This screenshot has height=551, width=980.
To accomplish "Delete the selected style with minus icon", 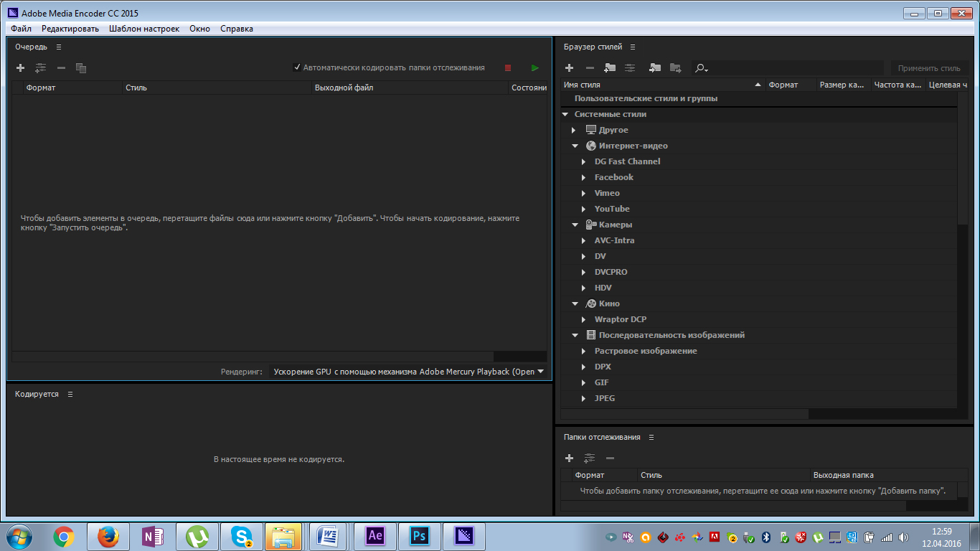I will pos(590,68).
